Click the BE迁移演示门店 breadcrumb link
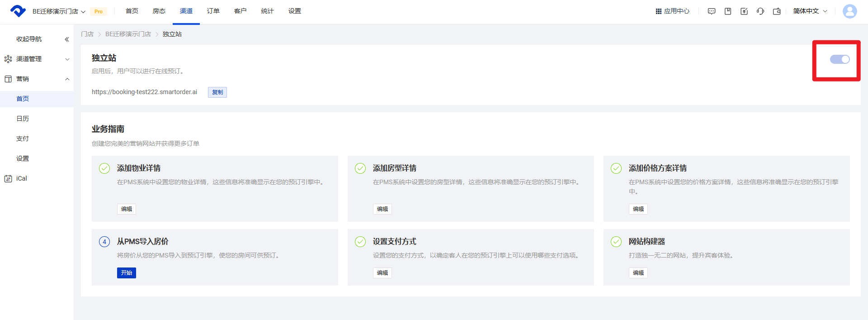The width and height of the screenshot is (868, 320). [x=128, y=34]
